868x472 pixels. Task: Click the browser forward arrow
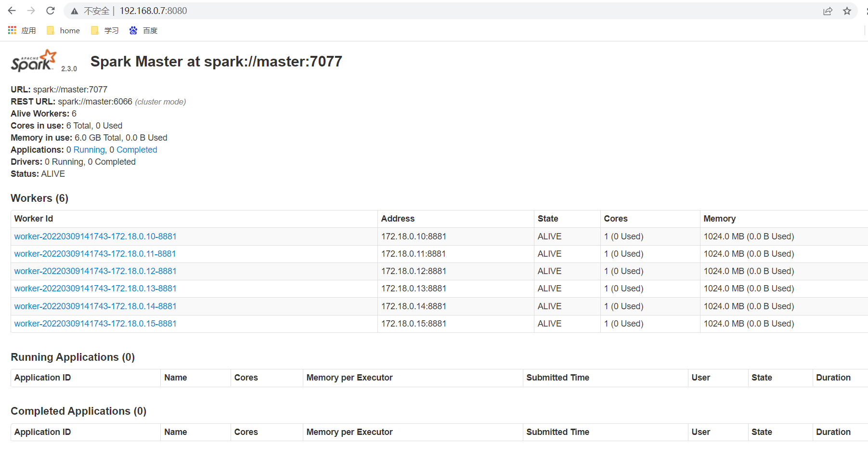(x=31, y=11)
